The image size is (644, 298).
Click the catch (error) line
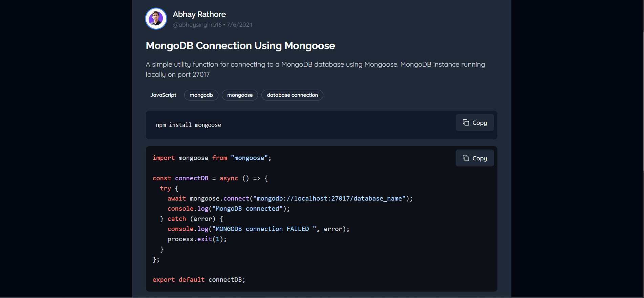(192, 219)
